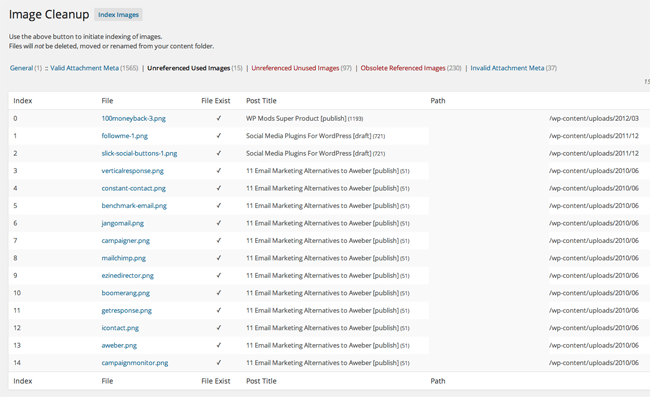The width and height of the screenshot is (650, 397).
Task: Click the Index Images button
Action: (x=118, y=15)
